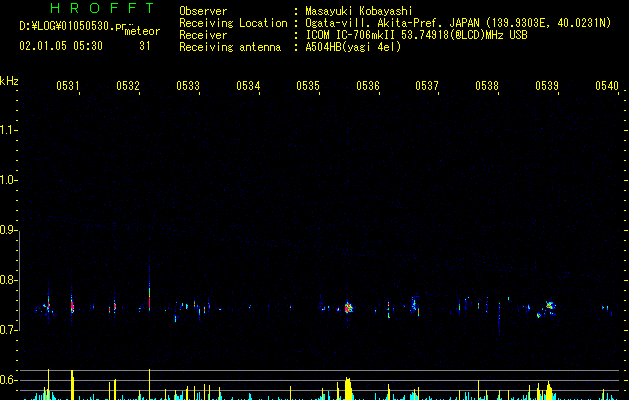Viewport: 629px width, 400px height.
Task: Click the 1.1 kHz frequency axis label
Action: point(8,130)
